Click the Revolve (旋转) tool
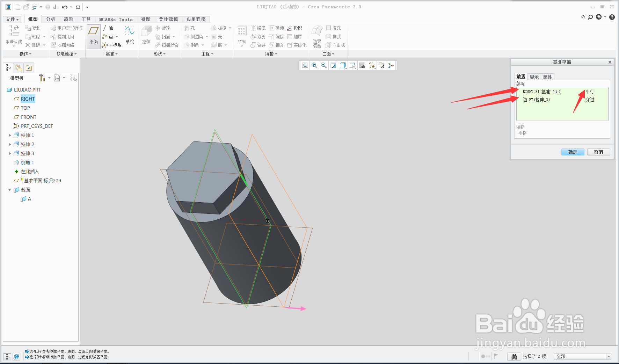 point(162,28)
